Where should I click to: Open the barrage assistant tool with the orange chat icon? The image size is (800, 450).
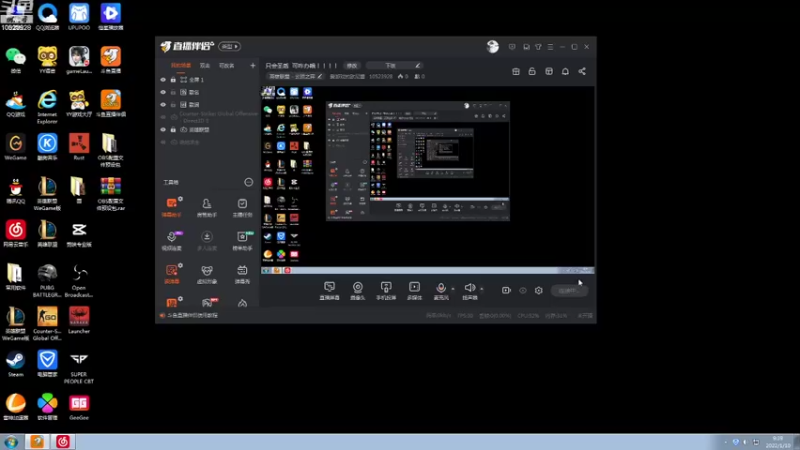[x=171, y=206]
